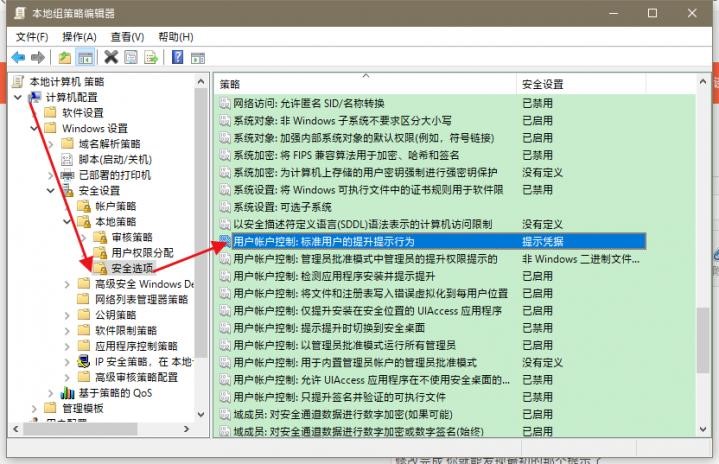Click the Forward arrow toolbar icon
Screen dimensions: 719x464
[x=38, y=57]
